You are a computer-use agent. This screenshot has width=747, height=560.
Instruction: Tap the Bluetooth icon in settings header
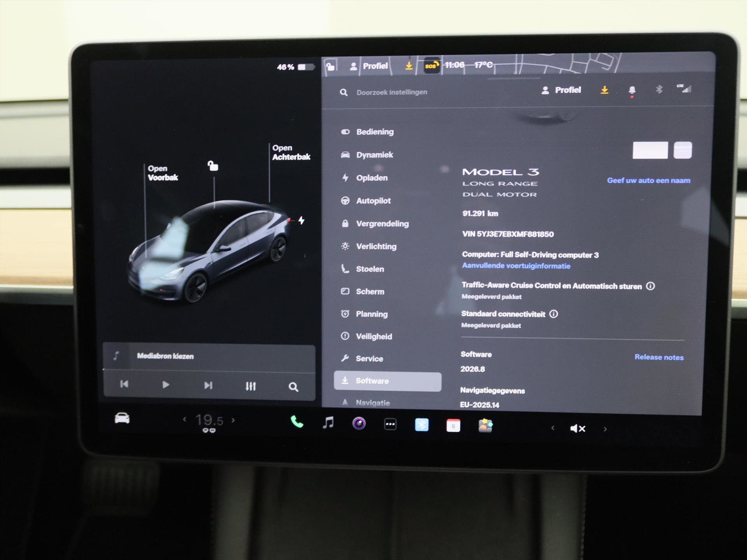659,90
